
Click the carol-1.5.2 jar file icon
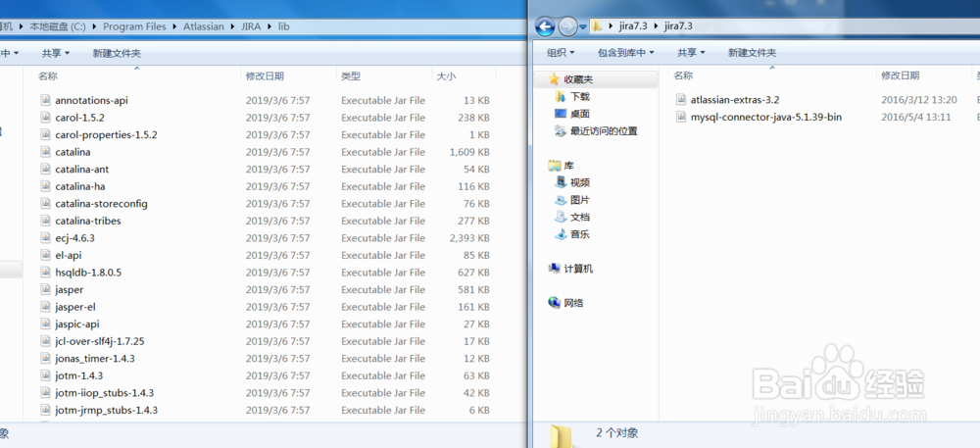(45, 118)
